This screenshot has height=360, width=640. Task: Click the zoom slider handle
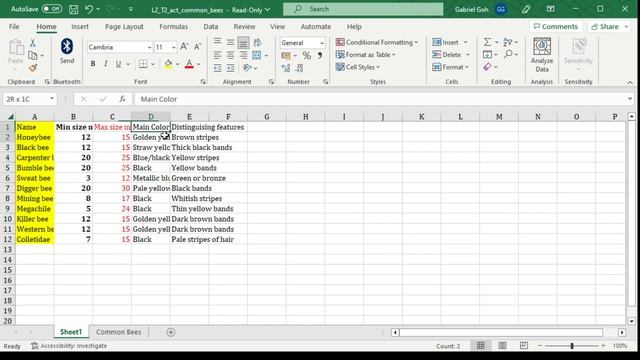(572, 346)
